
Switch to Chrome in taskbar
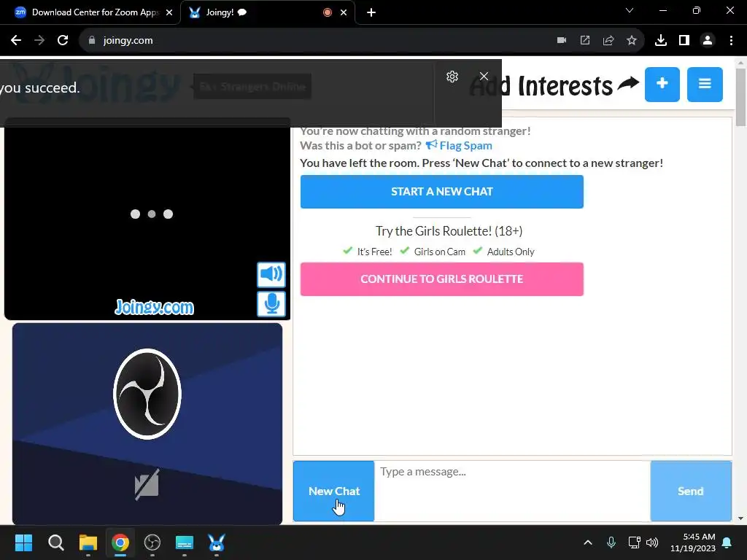[120, 542]
